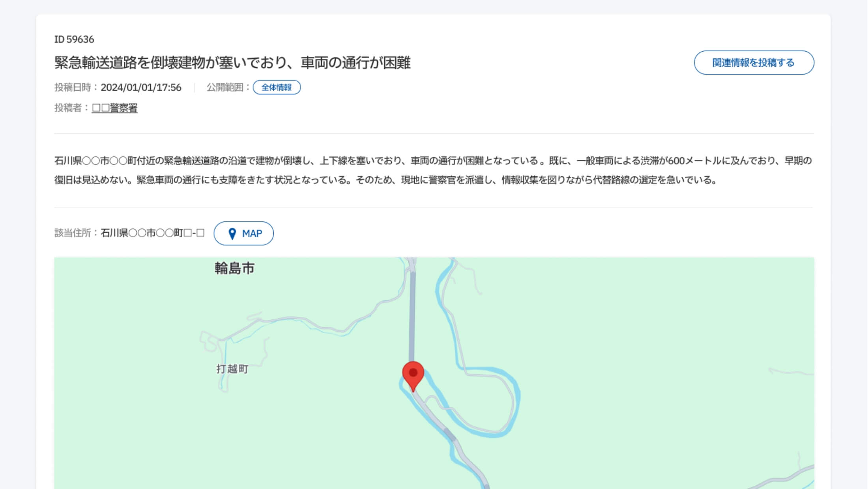Click the ID 59636 text

[74, 39]
